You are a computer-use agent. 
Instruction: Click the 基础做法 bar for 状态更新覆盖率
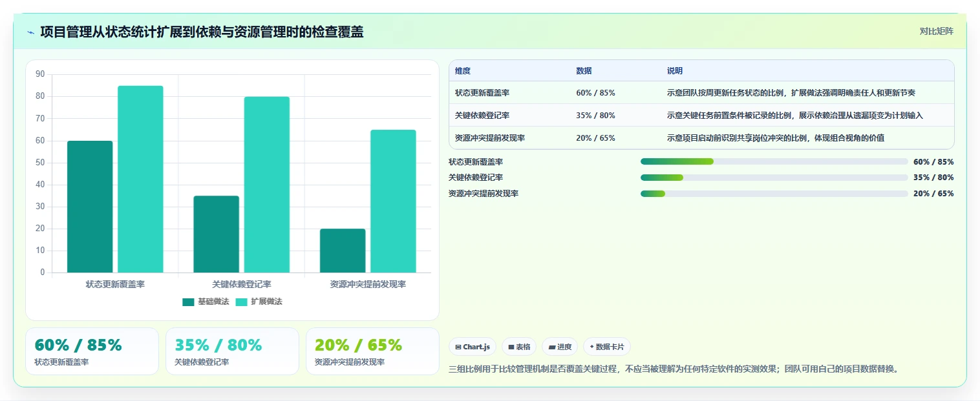click(90, 207)
